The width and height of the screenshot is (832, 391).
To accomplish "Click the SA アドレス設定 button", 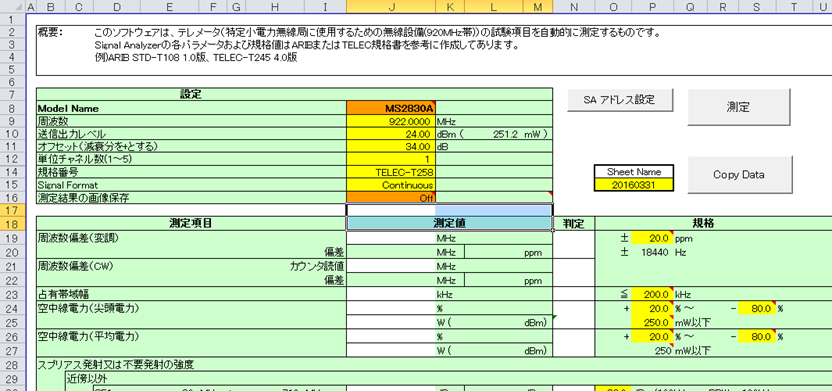I will tap(620, 100).
